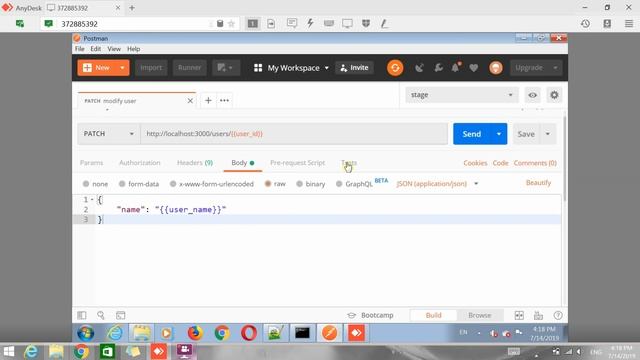The height and width of the screenshot is (360, 640).
Task: Click AnyDesk whiteboard pen icon
Action: point(384,23)
